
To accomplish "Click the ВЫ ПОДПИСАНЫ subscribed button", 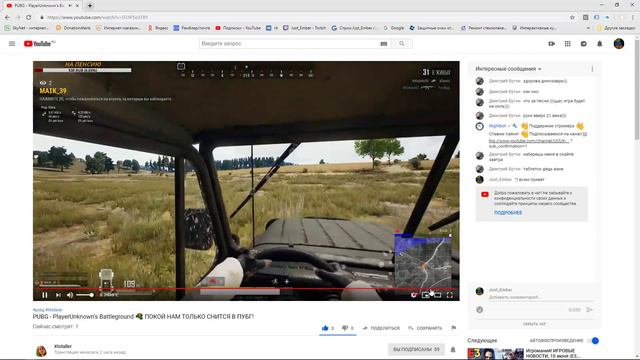I will 416,349.
